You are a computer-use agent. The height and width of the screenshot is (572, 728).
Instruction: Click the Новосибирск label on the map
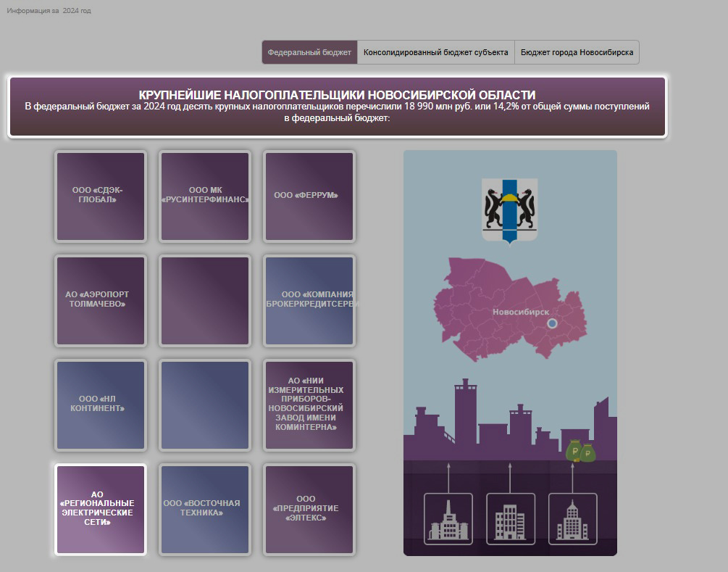(x=520, y=312)
